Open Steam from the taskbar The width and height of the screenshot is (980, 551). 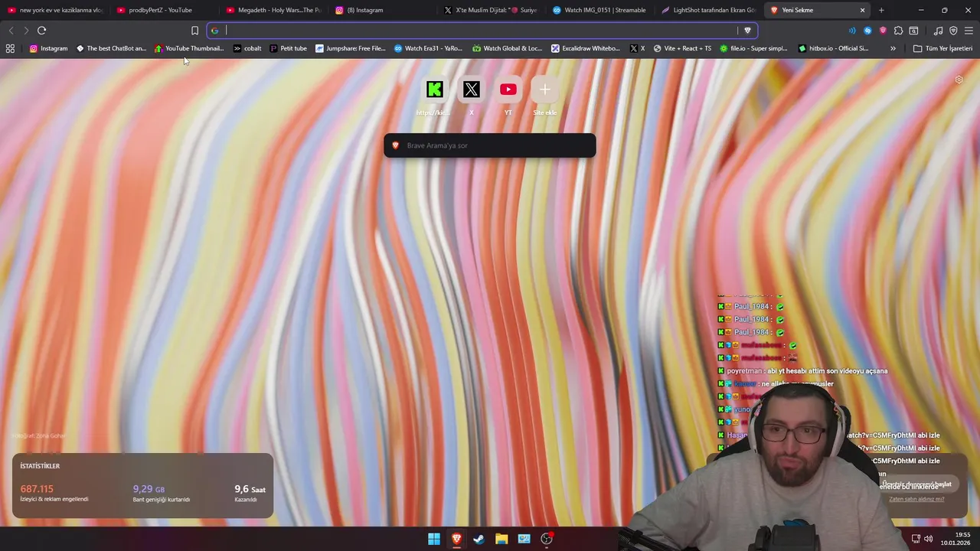[479, 539]
